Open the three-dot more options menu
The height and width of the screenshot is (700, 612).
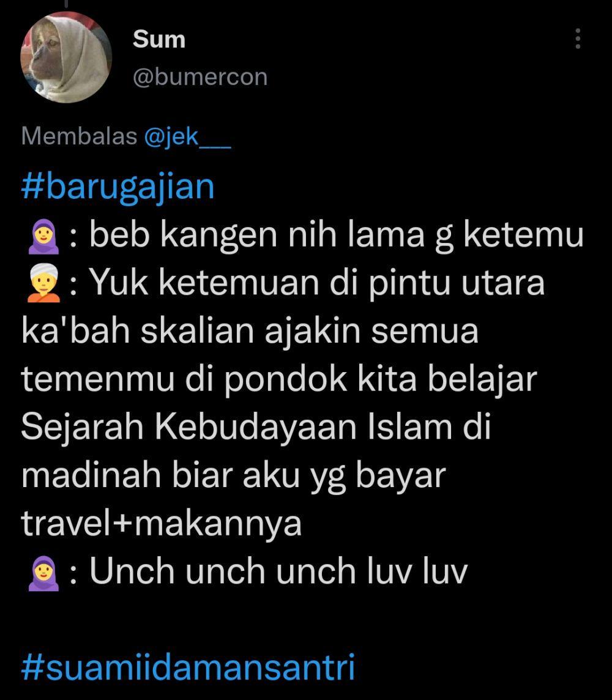pos(578,39)
